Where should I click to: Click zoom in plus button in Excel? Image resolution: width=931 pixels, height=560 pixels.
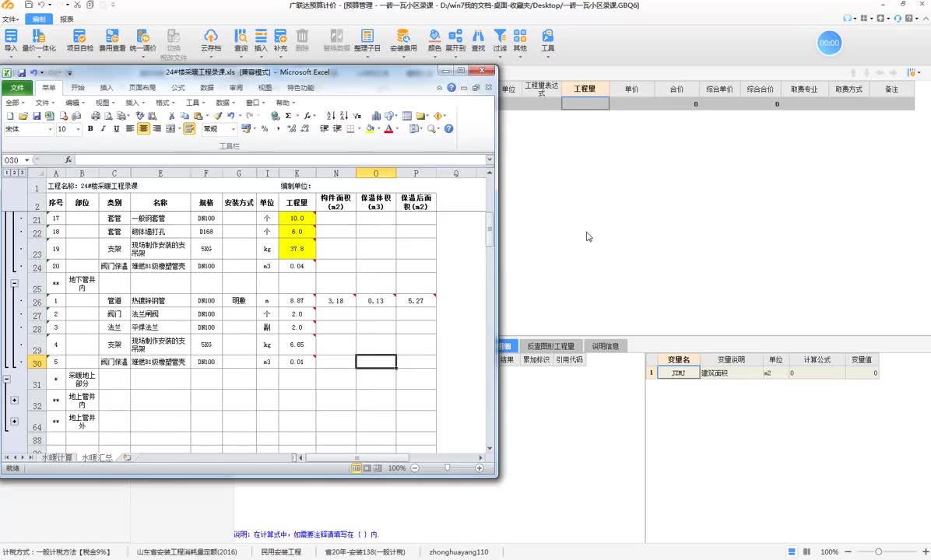coord(480,468)
